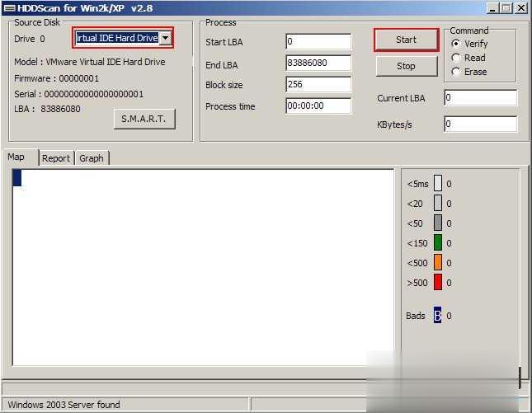The image size is (532, 413).
Task: Close the HDDScan window
Action: tap(521, 8)
